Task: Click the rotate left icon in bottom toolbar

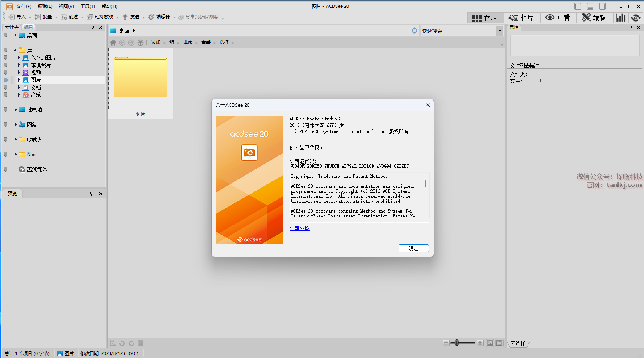Action: (122, 343)
